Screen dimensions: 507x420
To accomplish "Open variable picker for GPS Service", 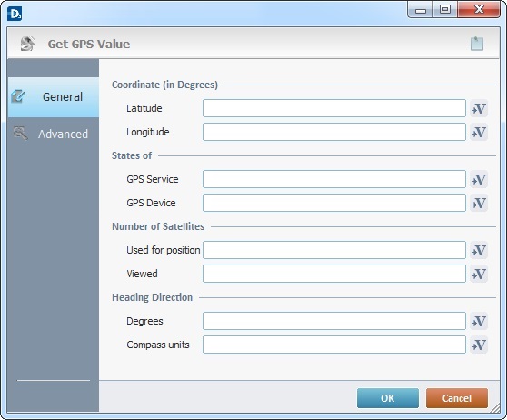I will pyautogui.click(x=479, y=179).
